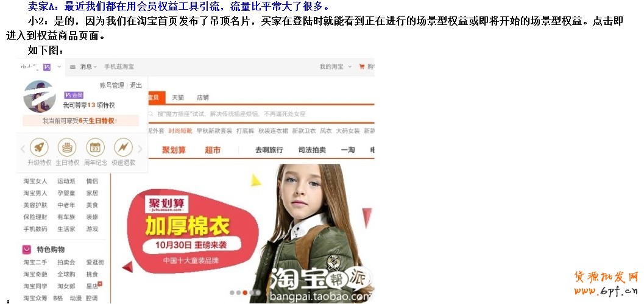644x304 pixels.
Task: Click the 手机逛淘宝 link
Action: pos(119,66)
